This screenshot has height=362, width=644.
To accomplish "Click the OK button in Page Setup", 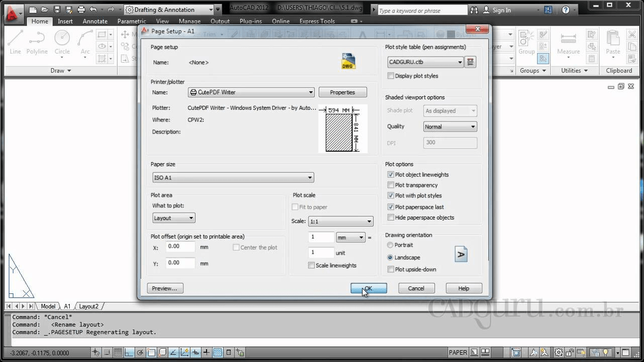I will tap(369, 289).
